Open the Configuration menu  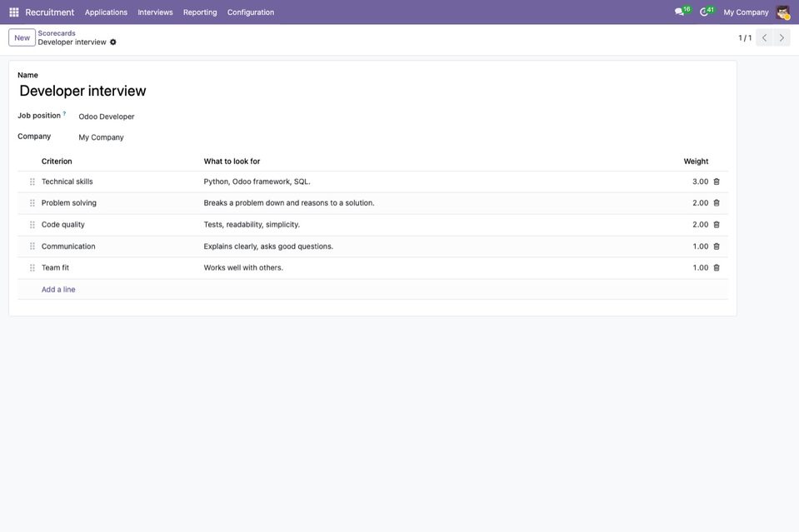click(251, 12)
